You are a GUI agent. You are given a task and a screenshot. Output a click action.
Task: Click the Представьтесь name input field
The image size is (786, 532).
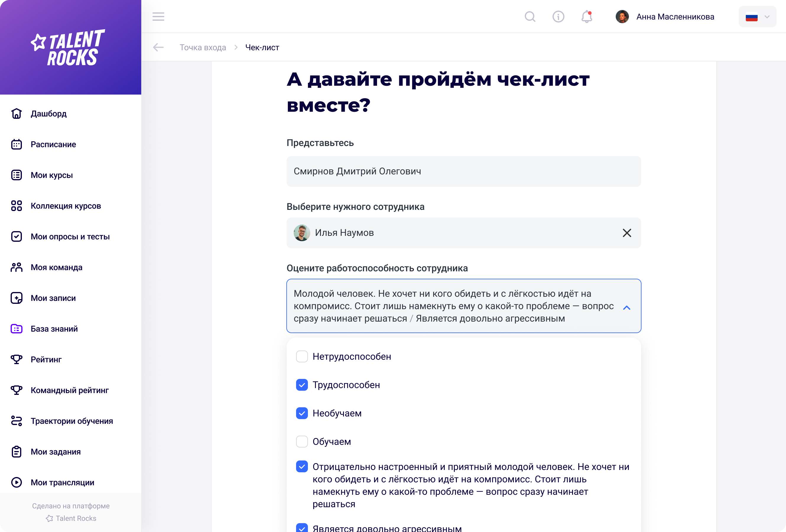coord(463,171)
